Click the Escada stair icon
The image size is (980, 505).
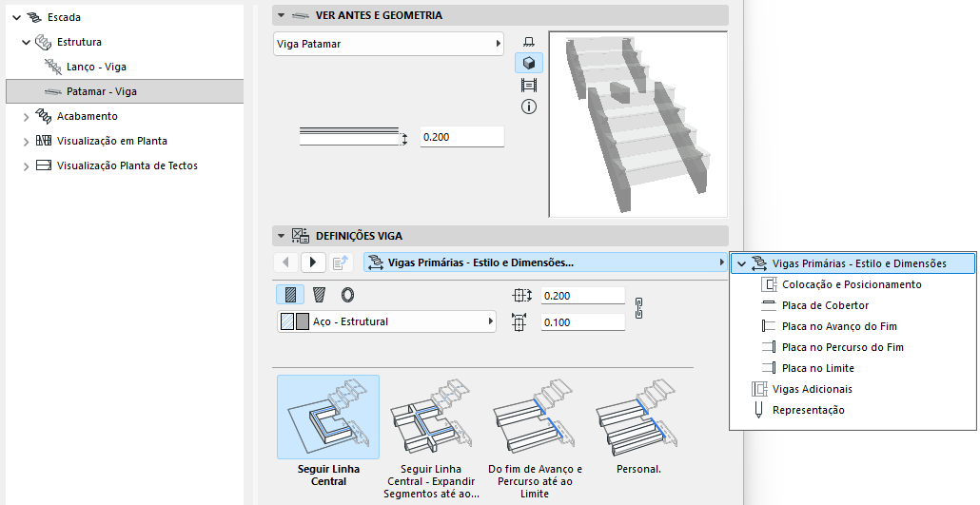34,17
